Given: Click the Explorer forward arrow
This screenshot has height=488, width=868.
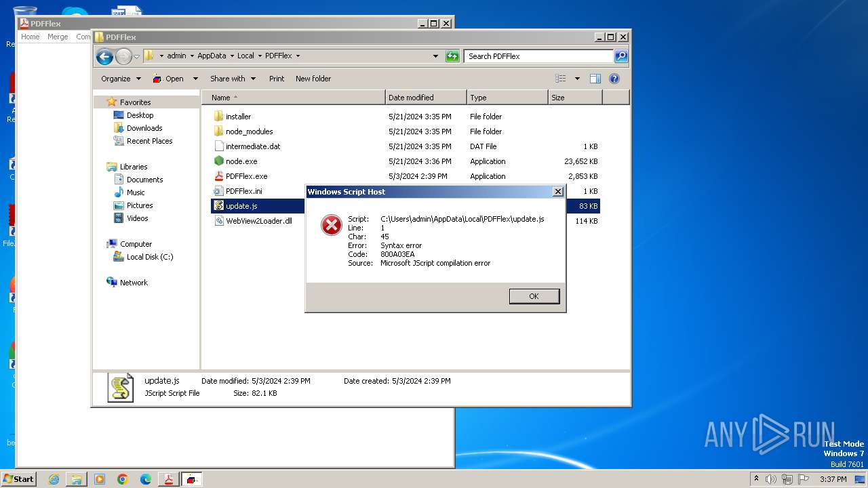Looking at the screenshot, I should 123,56.
